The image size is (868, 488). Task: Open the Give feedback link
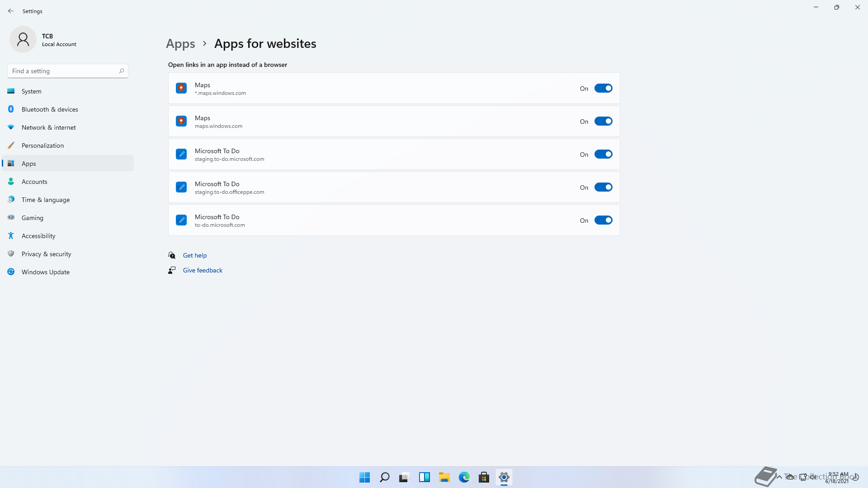click(203, 270)
